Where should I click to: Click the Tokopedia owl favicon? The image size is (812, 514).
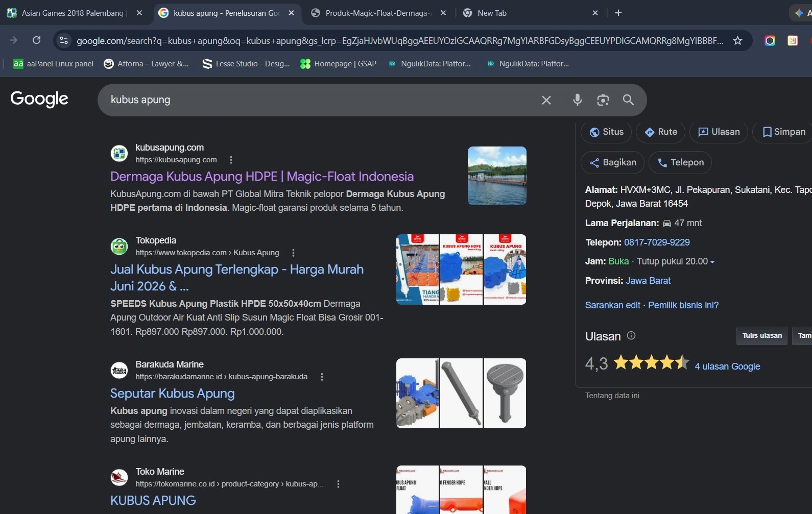119,246
